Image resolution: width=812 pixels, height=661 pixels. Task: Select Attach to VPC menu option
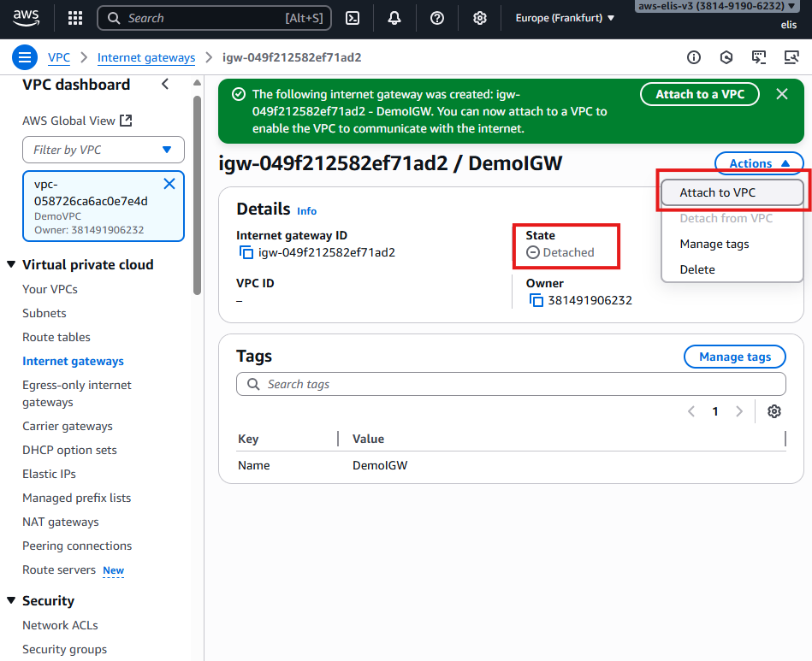[717, 193]
